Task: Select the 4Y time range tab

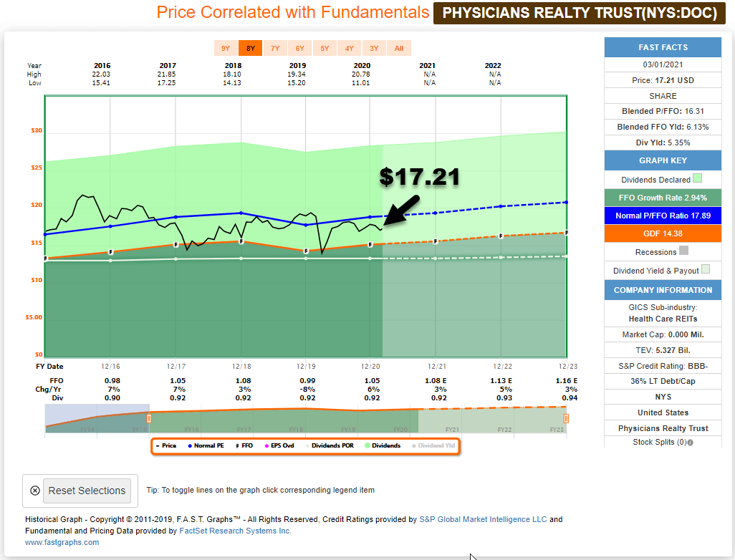Action: (349, 48)
